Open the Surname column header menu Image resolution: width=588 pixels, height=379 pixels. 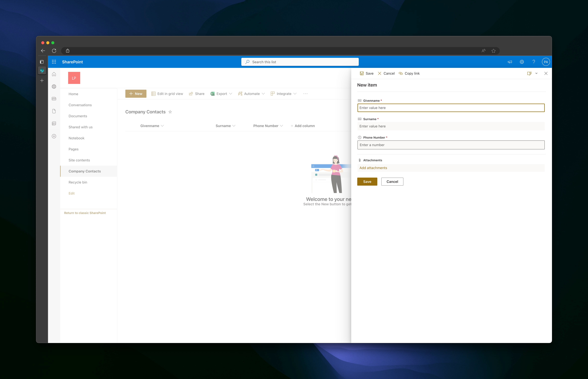[x=225, y=126]
